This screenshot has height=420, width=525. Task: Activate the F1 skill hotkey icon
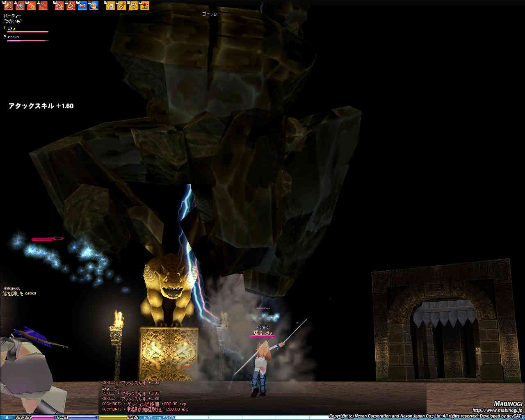coord(9,6)
